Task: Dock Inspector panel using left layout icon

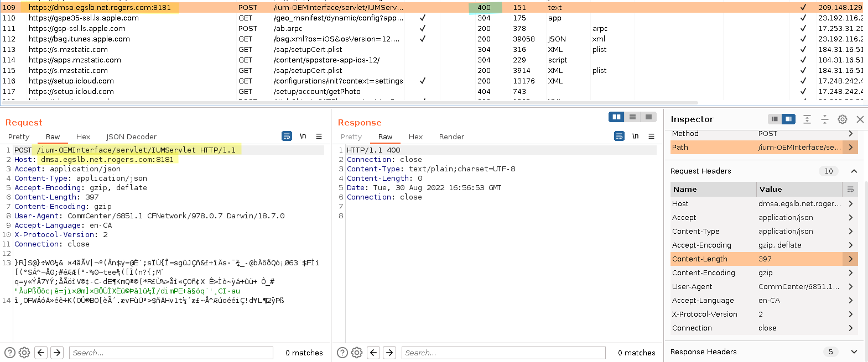Action: click(x=775, y=119)
